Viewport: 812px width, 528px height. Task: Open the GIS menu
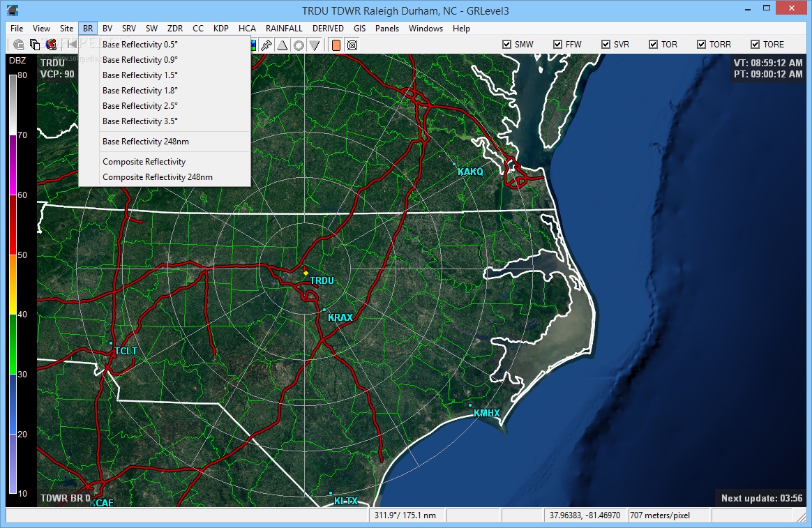coord(359,29)
